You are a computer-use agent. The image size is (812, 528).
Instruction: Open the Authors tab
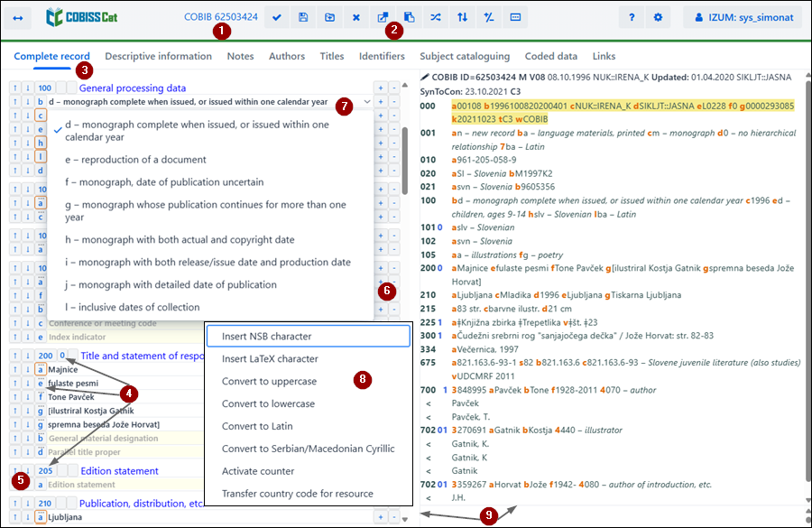(x=287, y=56)
